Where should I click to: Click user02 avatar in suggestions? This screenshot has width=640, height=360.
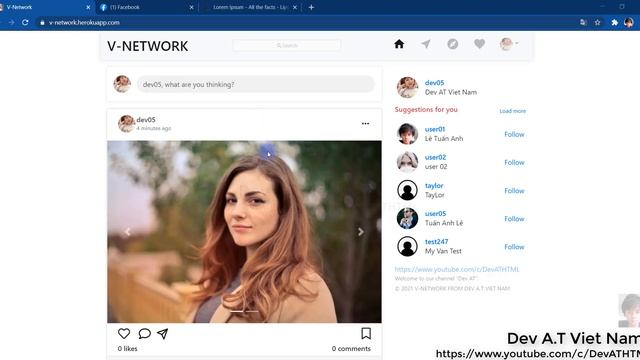tap(407, 162)
